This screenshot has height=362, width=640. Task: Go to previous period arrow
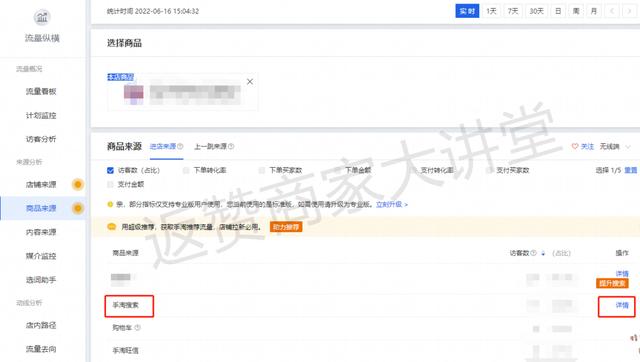coord(612,11)
